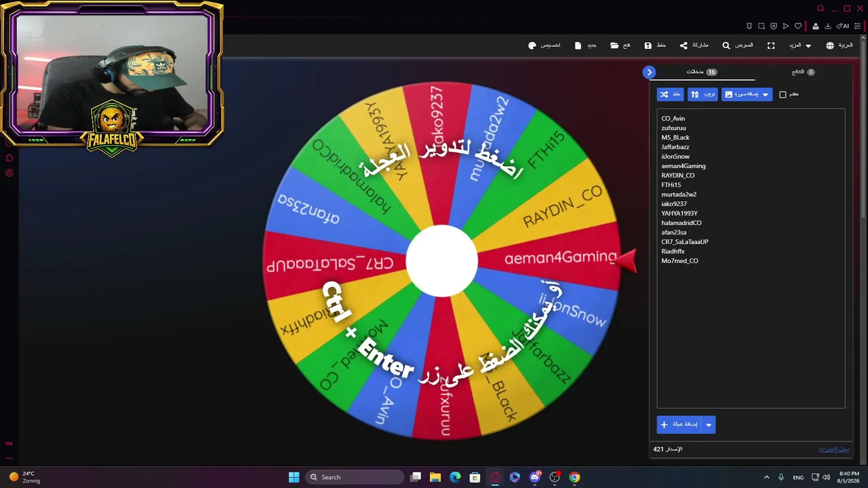This screenshot has width=868, height=488.
Task: Collapse the entries side panel with blue arrow
Action: [649, 72]
